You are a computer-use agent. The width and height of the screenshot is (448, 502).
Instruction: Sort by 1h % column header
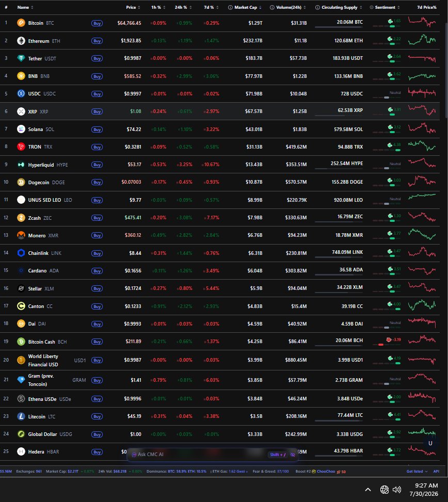[158, 7]
